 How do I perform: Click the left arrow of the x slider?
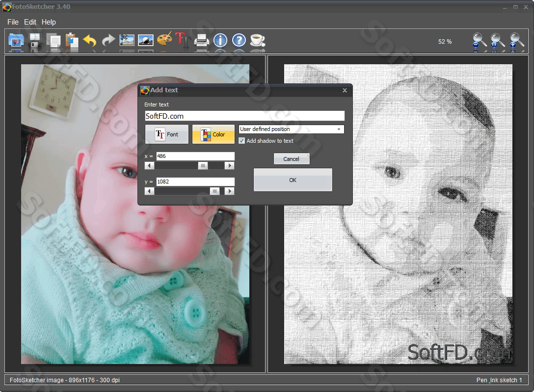coord(149,166)
